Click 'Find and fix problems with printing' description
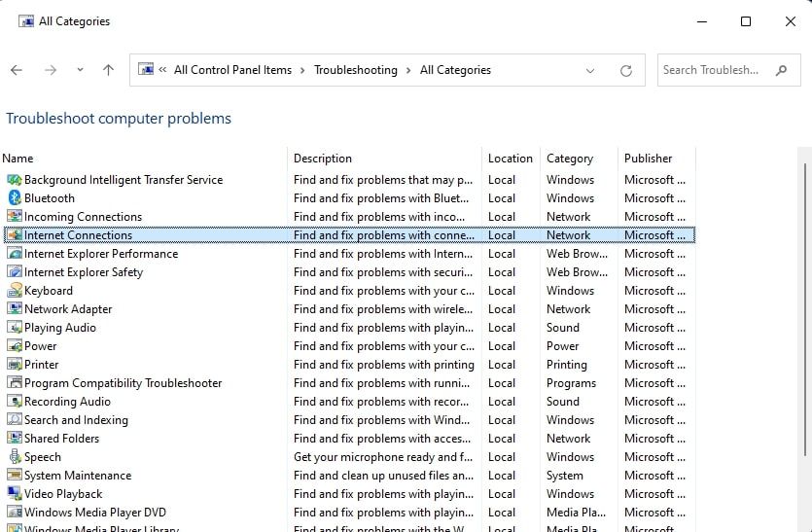The width and height of the screenshot is (812, 532). click(384, 364)
